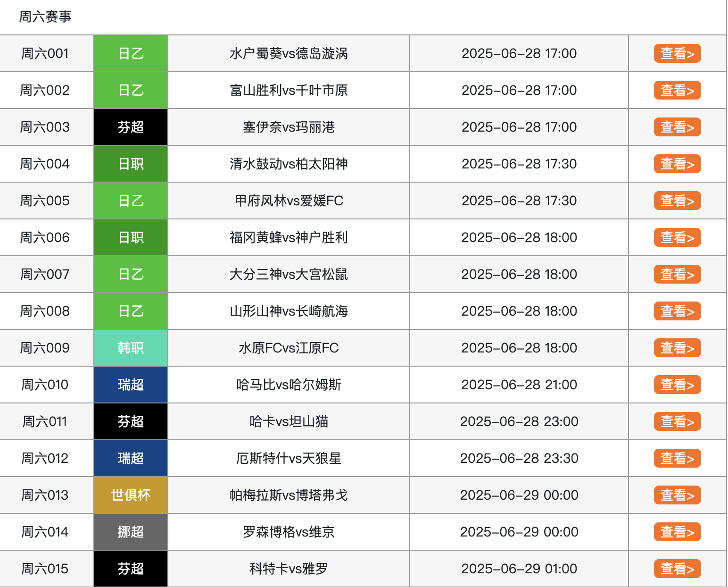Image resolution: width=728 pixels, height=587 pixels.
Task: Click the black 芬超 tag in 周六003 row
Action: pos(131,127)
